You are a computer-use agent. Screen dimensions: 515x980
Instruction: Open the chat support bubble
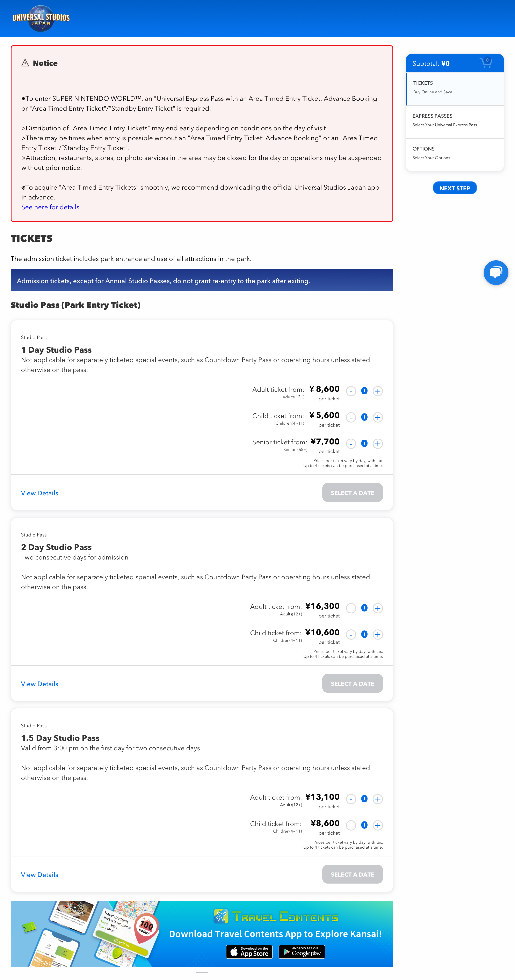[496, 272]
